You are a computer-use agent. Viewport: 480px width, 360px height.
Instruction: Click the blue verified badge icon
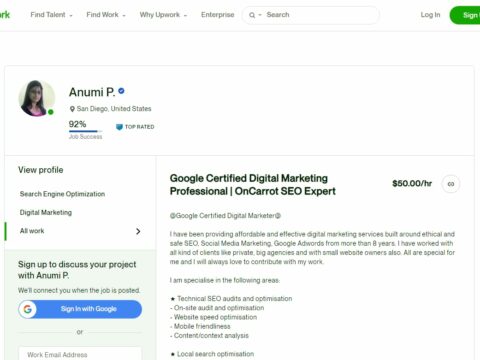121,91
